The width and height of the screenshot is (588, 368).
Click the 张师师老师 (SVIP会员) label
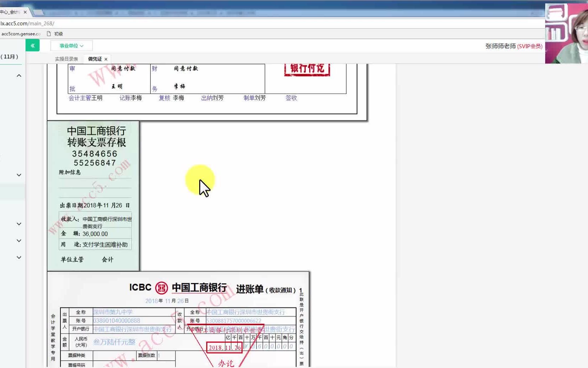tap(513, 46)
